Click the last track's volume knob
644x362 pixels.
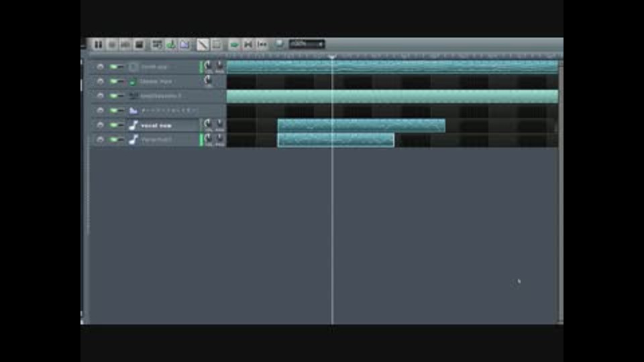point(208,138)
